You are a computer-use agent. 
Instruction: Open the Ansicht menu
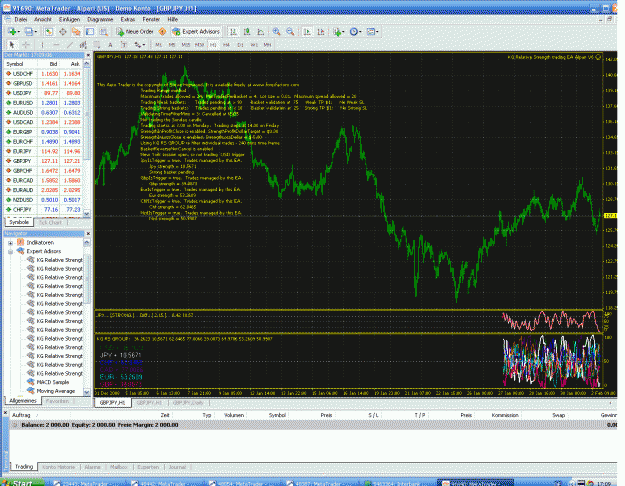coord(43,19)
